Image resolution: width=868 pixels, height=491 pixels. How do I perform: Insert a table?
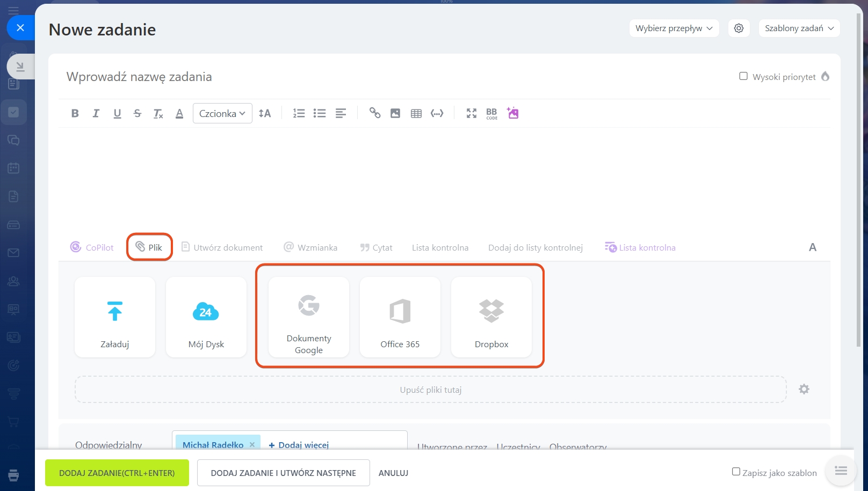coord(416,113)
